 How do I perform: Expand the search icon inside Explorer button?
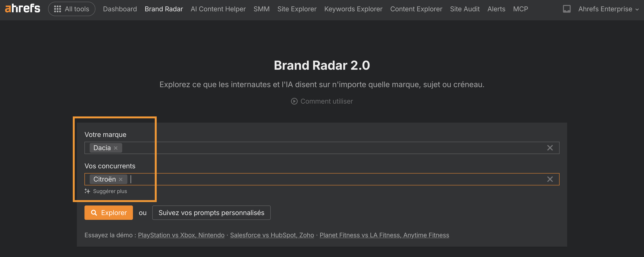[x=94, y=213]
